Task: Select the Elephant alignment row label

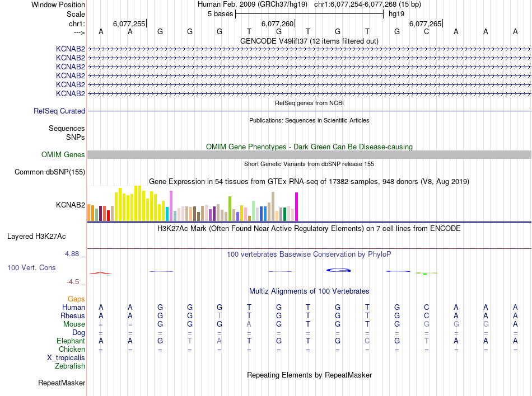Action: tap(71, 341)
